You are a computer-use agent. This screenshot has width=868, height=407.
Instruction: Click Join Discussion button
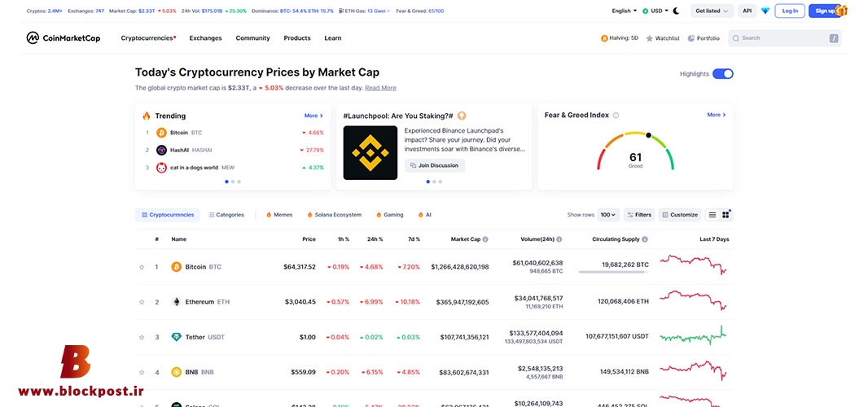435,165
